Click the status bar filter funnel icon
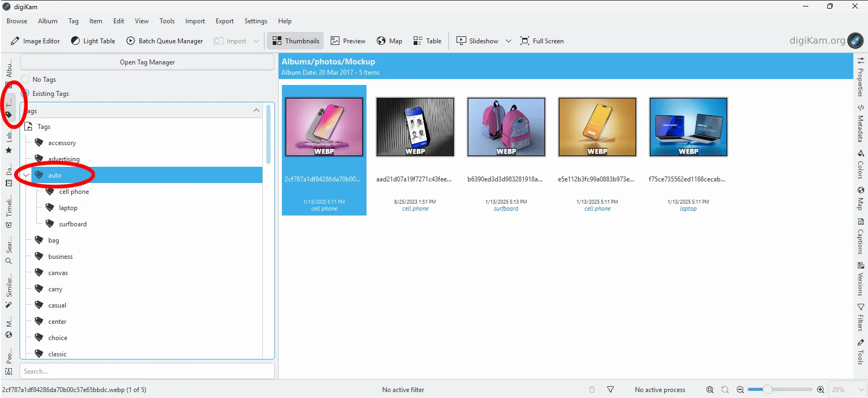The image size is (868, 398). coord(610,390)
